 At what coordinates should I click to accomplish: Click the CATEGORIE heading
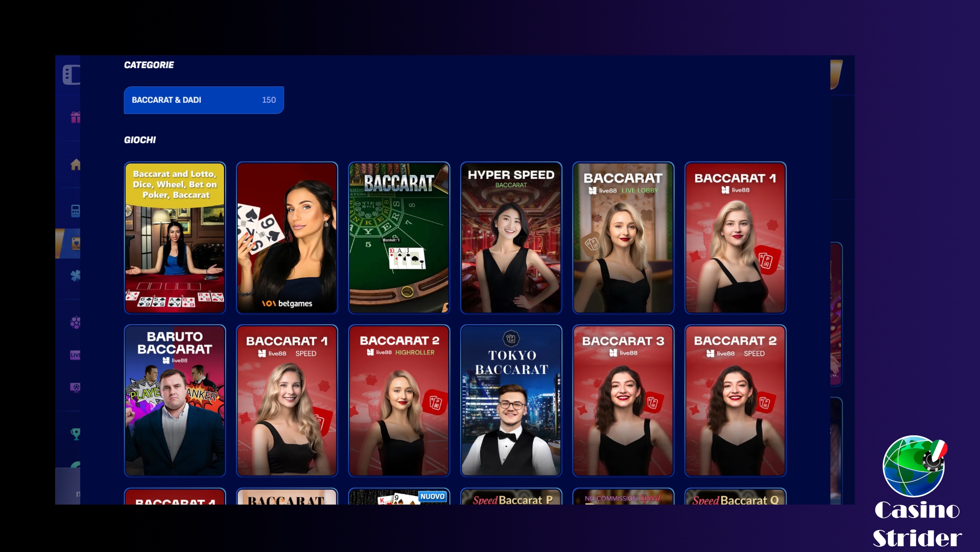coord(149,65)
